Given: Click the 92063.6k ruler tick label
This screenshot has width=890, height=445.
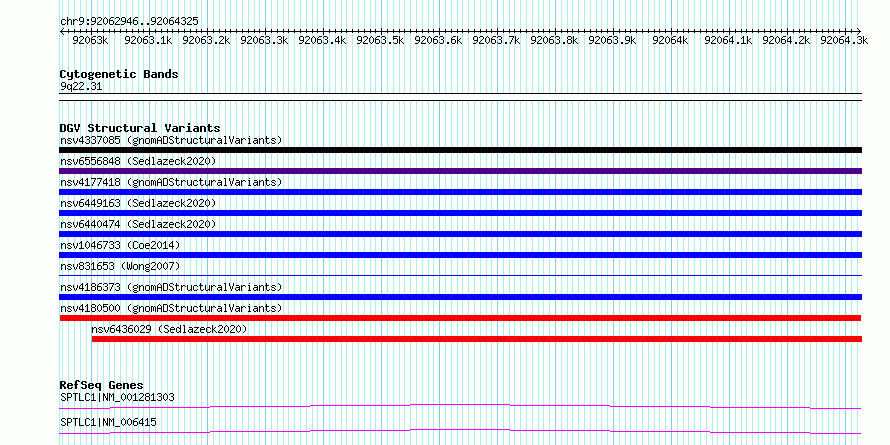Looking at the screenshot, I should tap(439, 41).
